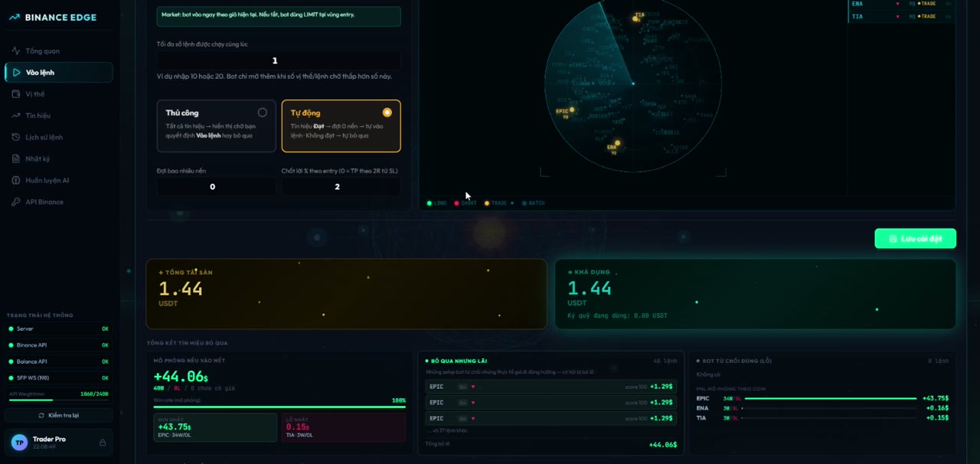980x464 pixels.
Task: Click the Server status row
Action: pos(58,328)
